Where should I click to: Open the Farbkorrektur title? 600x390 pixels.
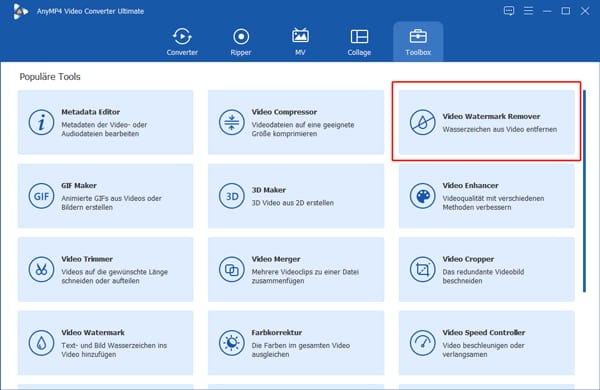pos(277,333)
